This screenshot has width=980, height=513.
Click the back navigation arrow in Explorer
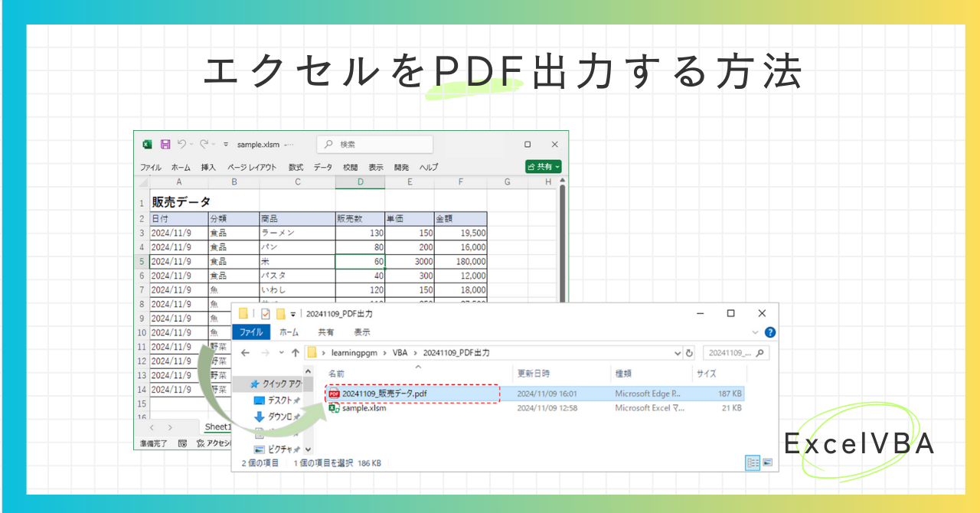[243, 351]
